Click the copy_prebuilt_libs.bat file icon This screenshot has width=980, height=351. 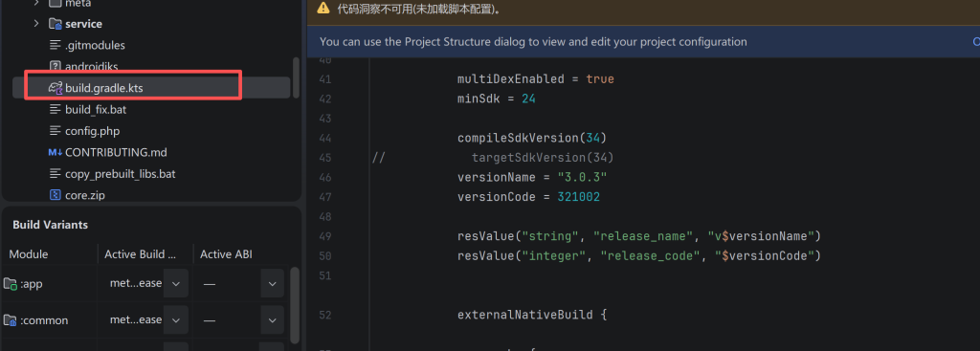(55, 174)
